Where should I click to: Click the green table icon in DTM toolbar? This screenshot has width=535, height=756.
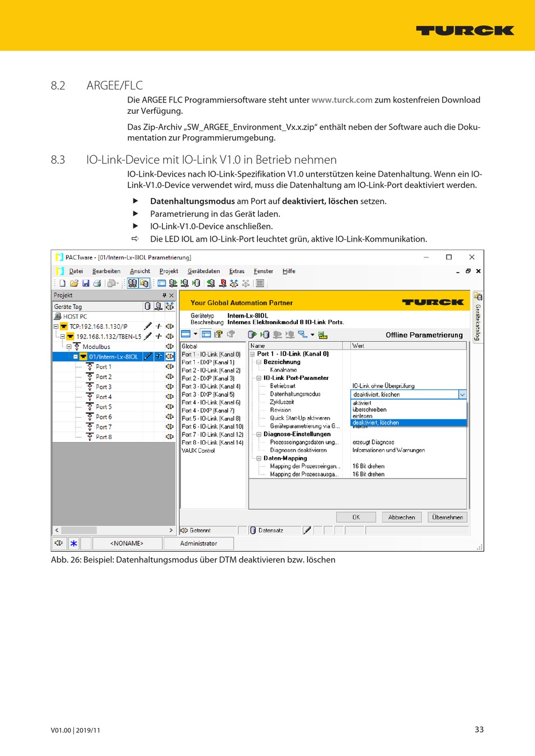point(323,334)
